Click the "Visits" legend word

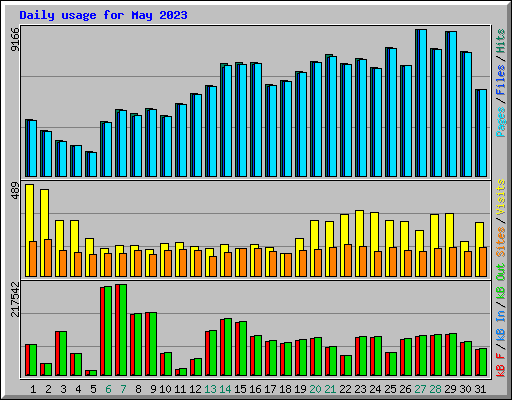tap(500, 197)
